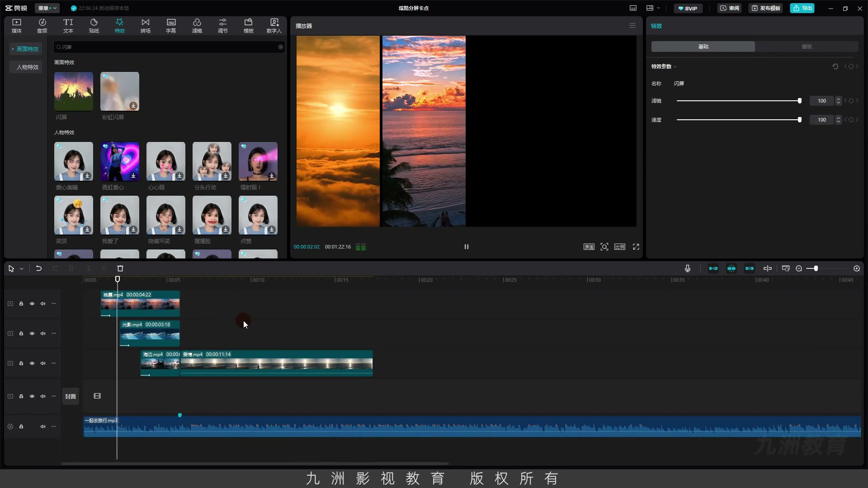Click the fullscreen icon in the player
The image size is (868, 488).
[636, 247]
